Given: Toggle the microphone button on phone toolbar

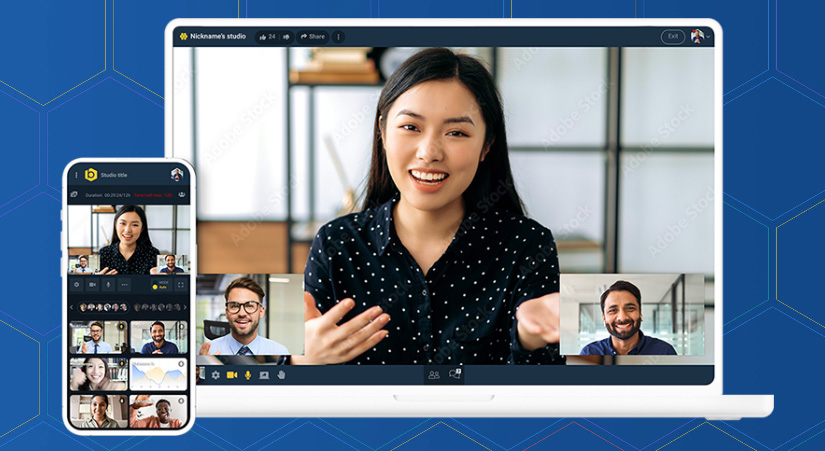Looking at the screenshot, I should point(108,285).
